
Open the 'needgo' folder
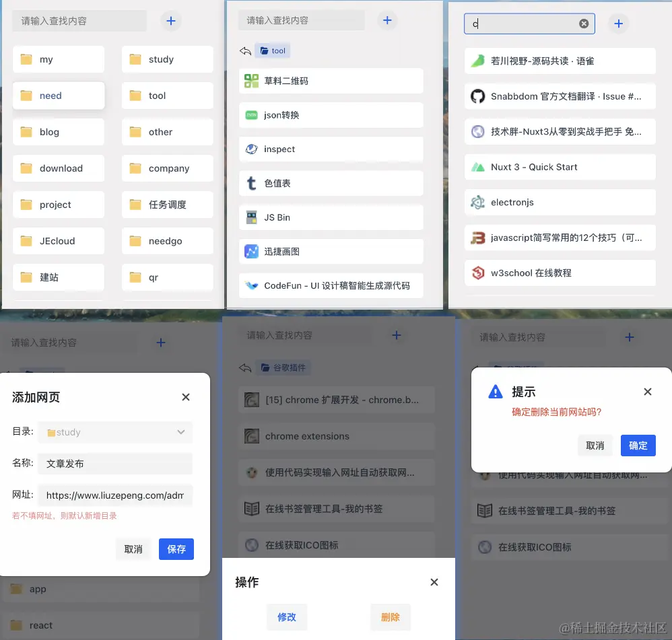click(x=167, y=241)
